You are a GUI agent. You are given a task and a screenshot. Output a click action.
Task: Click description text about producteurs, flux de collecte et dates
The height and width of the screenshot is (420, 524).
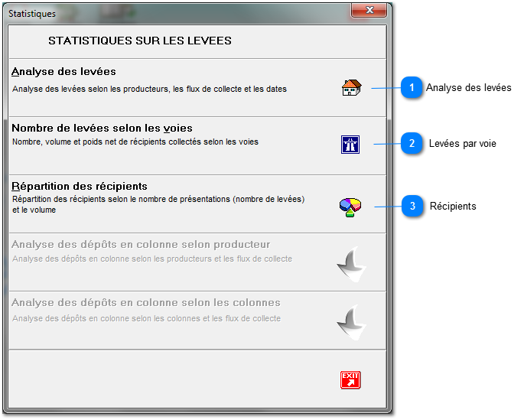coord(149,89)
